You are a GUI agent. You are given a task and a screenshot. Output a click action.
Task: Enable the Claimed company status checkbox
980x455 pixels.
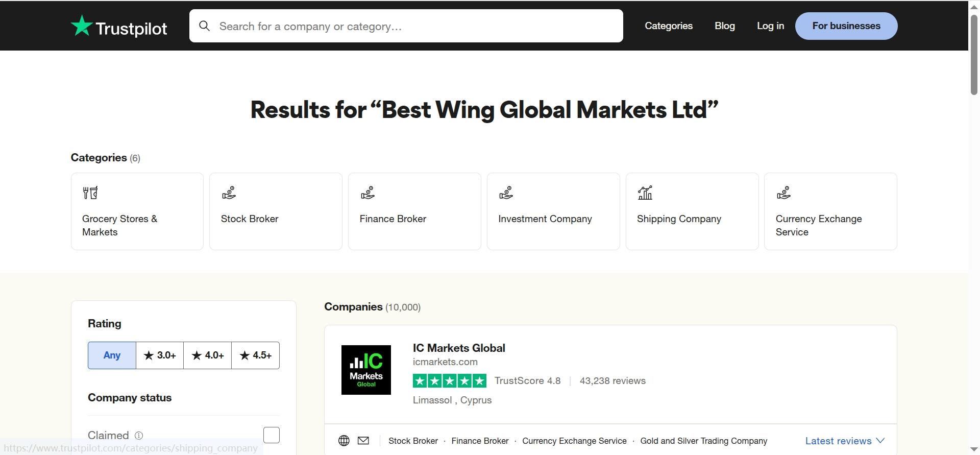272,435
